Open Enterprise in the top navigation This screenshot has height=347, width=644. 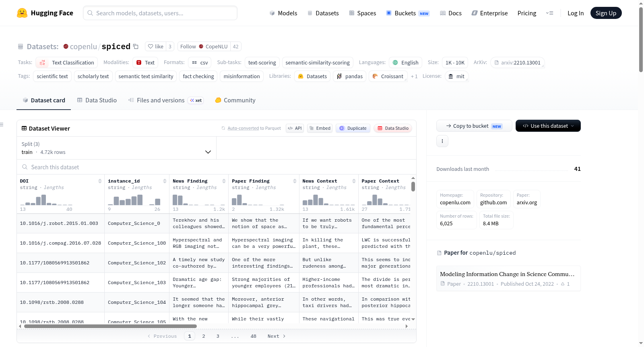tap(489, 13)
